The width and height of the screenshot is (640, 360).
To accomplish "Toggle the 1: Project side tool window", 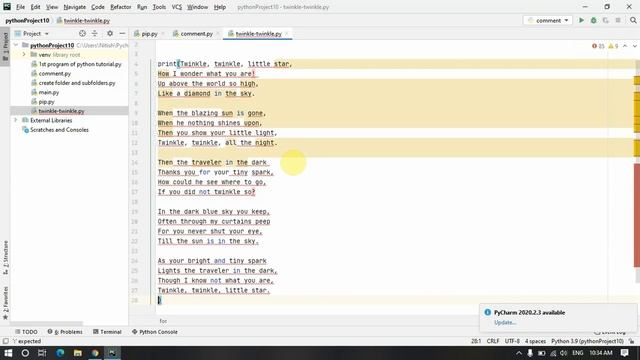I will coord(5,46).
